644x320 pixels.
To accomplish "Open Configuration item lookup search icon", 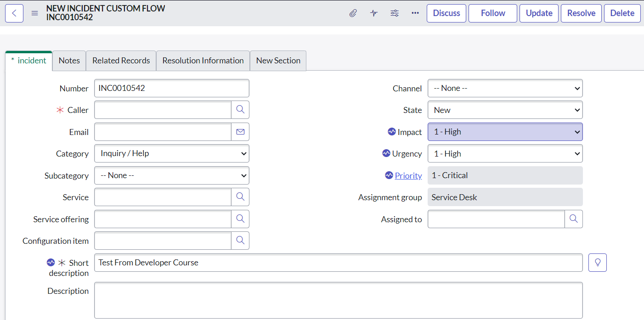I will 240,241.
